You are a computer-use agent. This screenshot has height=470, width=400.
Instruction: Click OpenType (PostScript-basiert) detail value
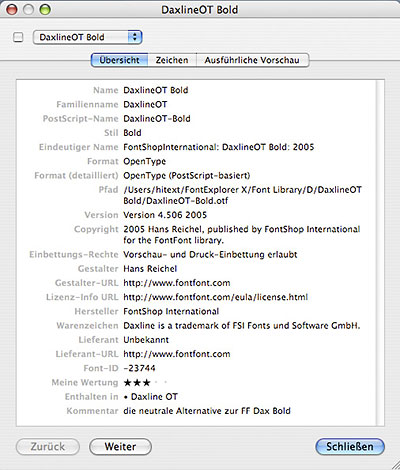click(187, 176)
